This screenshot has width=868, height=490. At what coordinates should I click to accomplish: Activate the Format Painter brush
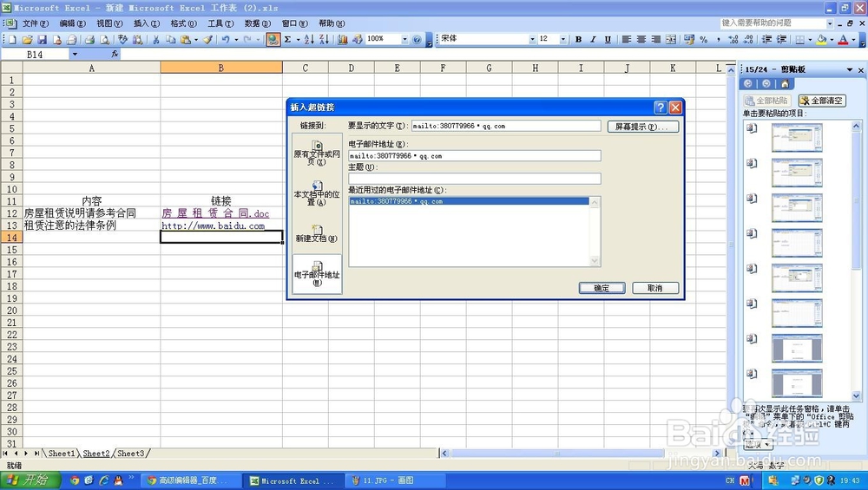pyautogui.click(x=207, y=39)
